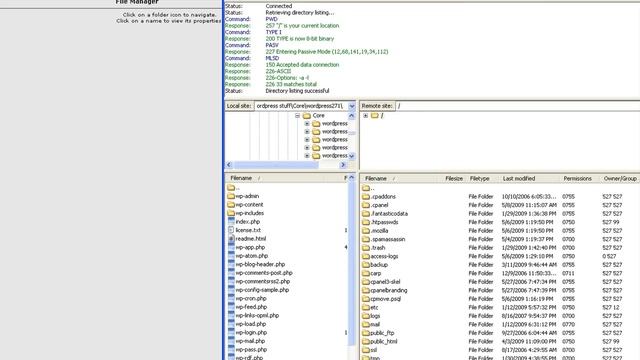The width and height of the screenshot is (640, 360).
Task: Open the backup remote folder icon
Action: (x=366, y=265)
